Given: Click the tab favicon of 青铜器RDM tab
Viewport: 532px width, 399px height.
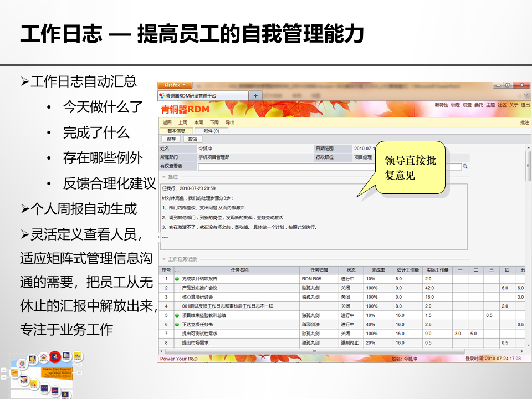Looking at the screenshot, I should coord(162,96).
